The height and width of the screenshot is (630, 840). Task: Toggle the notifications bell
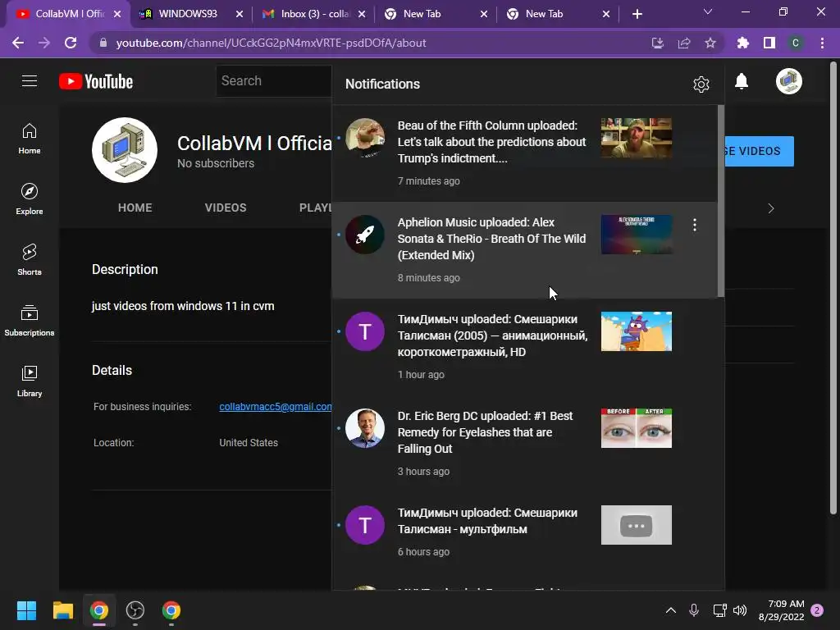pos(742,81)
